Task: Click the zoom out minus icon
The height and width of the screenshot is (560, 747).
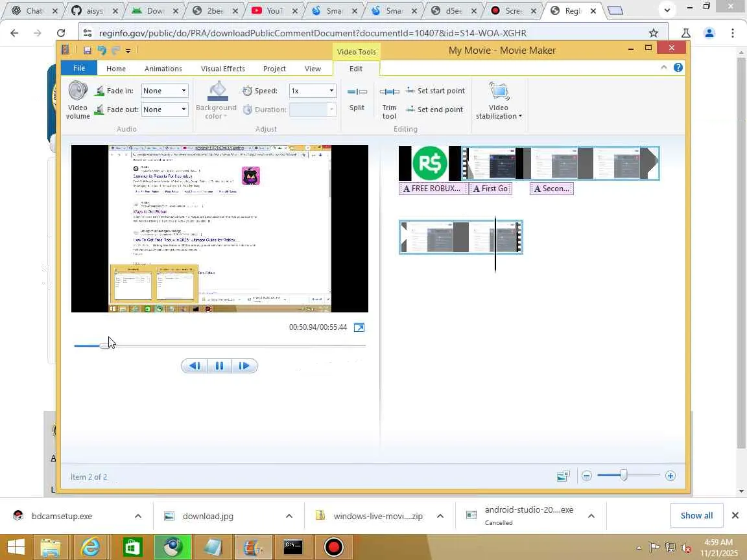Action: [x=587, y=476]
